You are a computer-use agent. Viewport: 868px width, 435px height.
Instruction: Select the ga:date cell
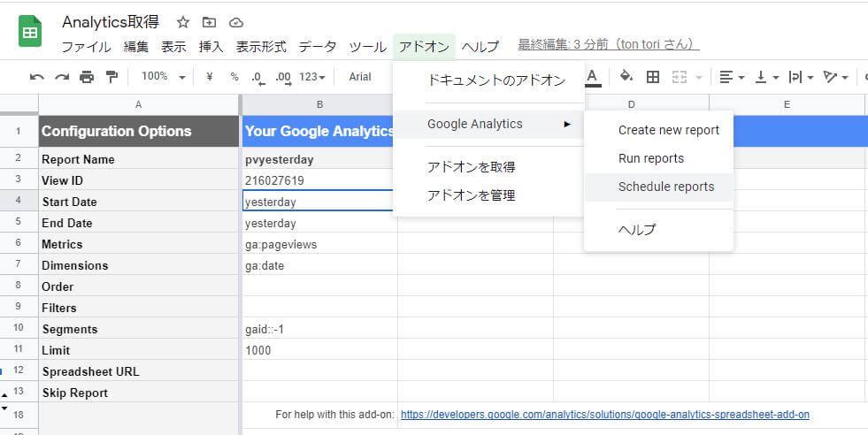(x=319, y=265)
